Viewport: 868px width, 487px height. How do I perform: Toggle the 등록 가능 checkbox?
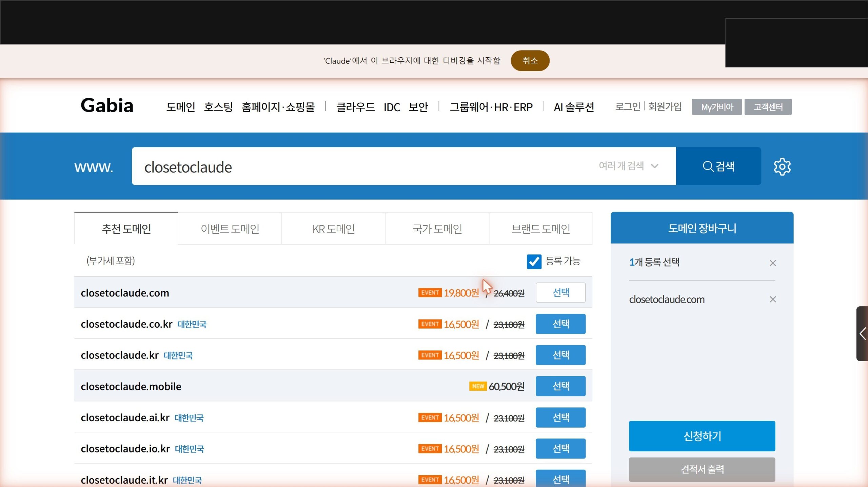click(534, 261)
